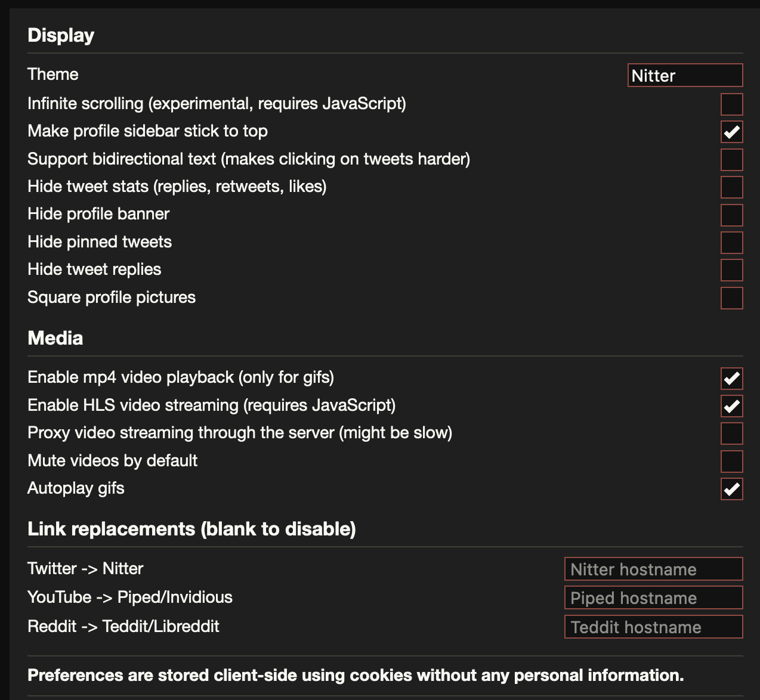Click the Link replacements heading
Image resolution: width=760 pixels, height=700 pixels.
[191, 529]
